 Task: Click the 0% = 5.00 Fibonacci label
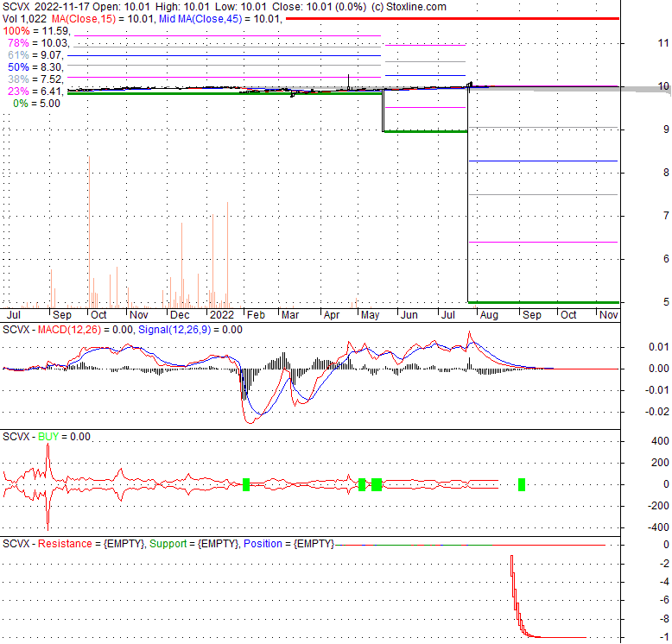pyautogui.click(x=37, y=104)
